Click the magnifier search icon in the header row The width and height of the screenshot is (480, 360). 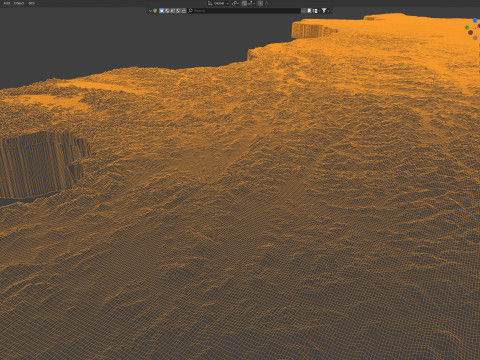[190, 11]
